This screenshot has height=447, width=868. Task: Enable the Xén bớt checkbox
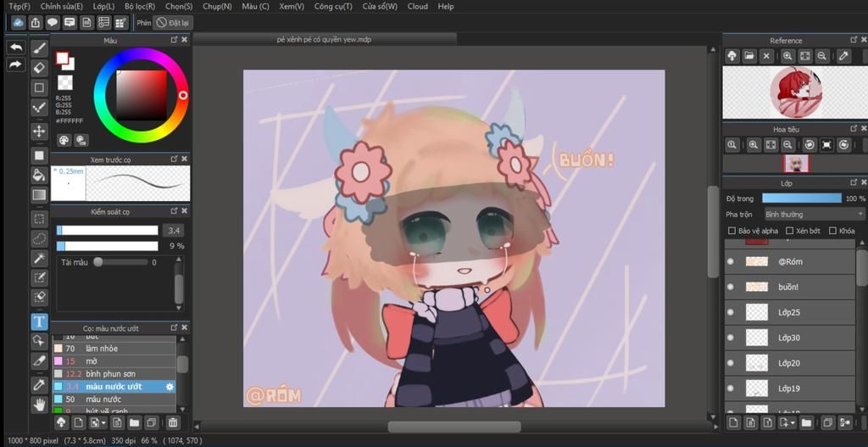(x=790, y=231)
